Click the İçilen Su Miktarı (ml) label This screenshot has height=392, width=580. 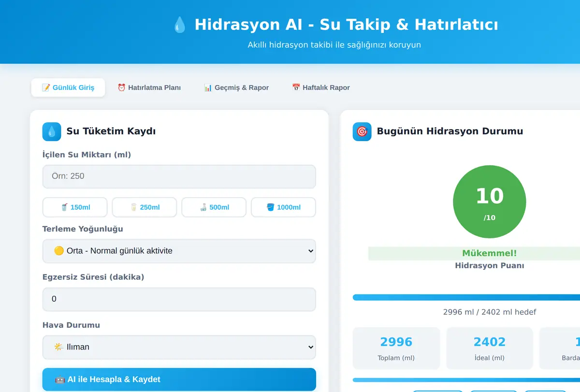87,155
